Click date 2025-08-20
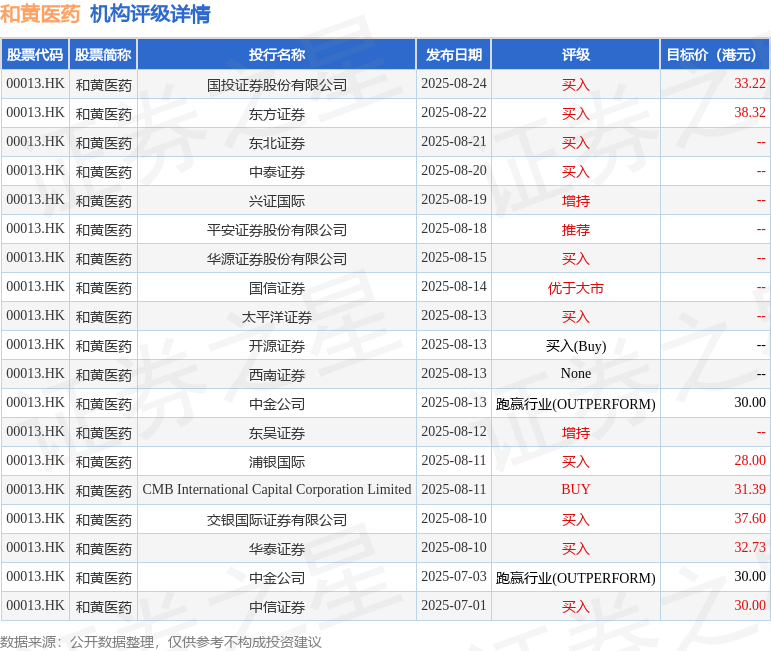Viewport: 771px width, 651px height. click(x=454, y=171)
